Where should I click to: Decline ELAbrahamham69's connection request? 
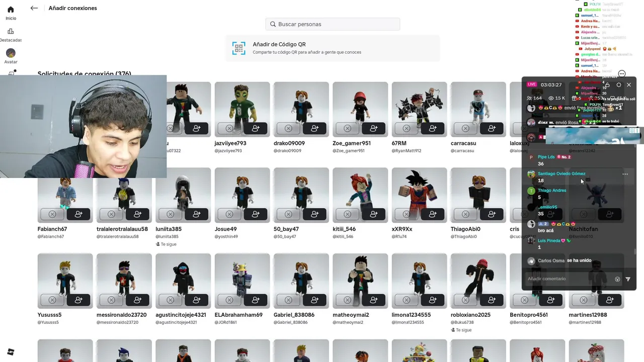(x=229, y=300)
